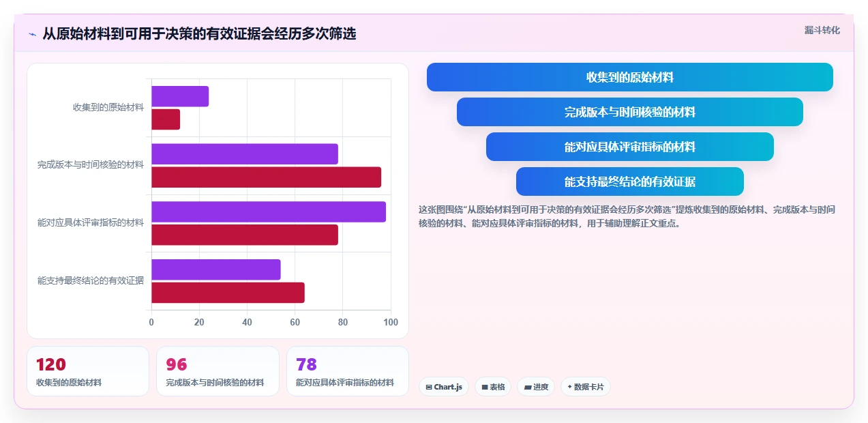The width and height of the screenshot is (868, 423).
Task: Click x-axis tick value 100
Action: pos(391,323)
